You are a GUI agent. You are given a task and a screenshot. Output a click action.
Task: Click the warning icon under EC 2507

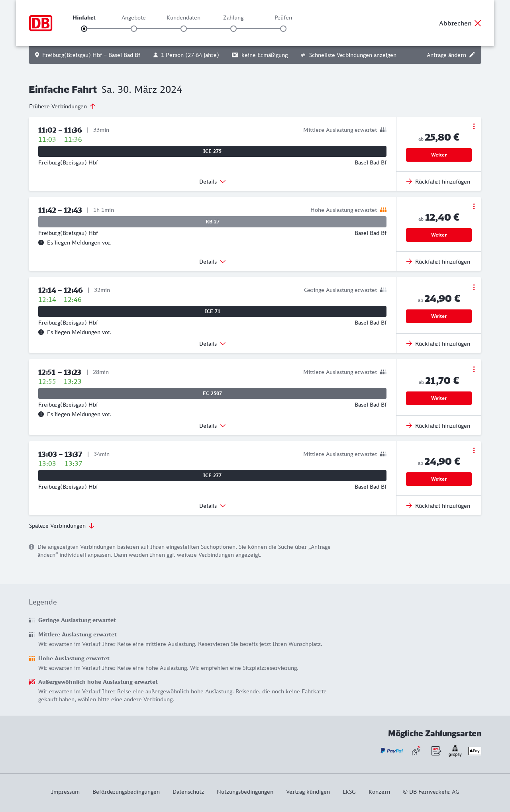[x=41, y=414]
